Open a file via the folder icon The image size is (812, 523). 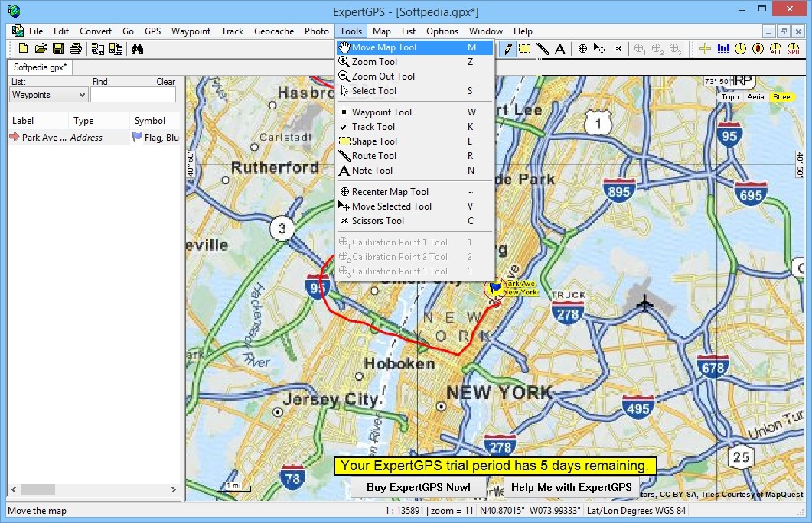pyautogui.click(x=41, y=49)
